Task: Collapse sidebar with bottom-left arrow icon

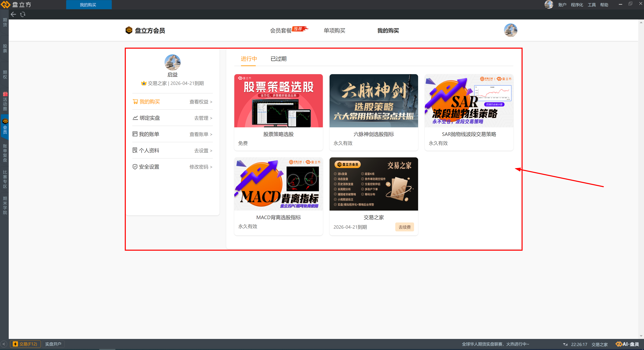Action: [x=4, y=344]
